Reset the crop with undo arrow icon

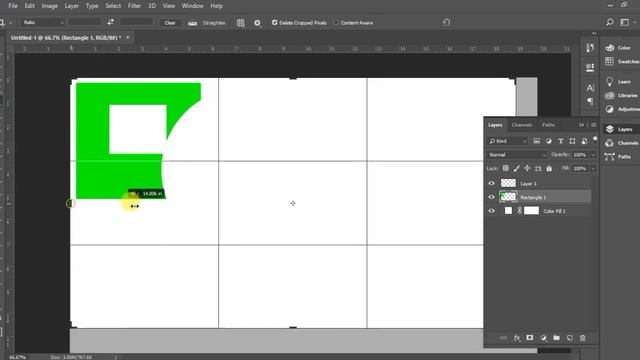(446, 22)
